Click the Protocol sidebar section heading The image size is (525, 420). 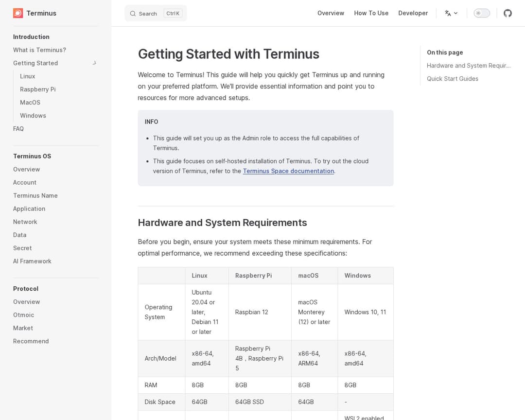[26, 289]
